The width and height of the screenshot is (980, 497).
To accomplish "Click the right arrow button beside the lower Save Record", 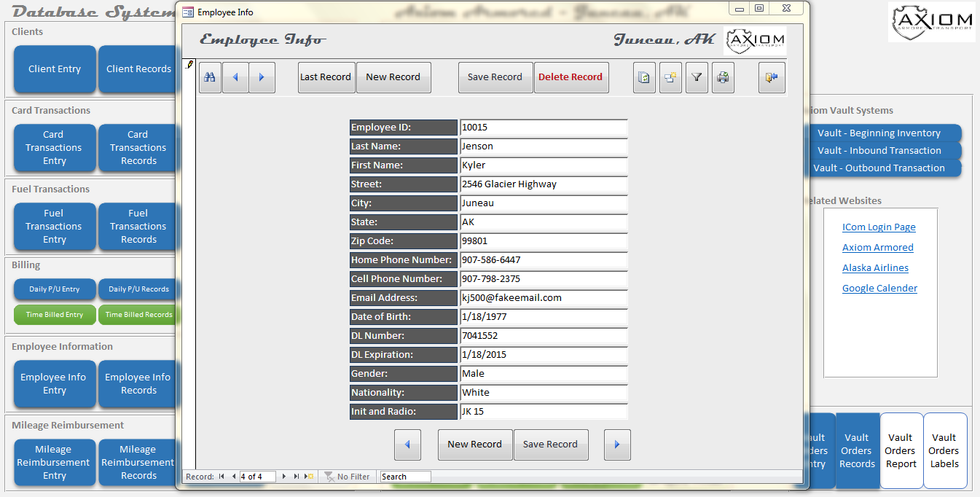I will (617, 445).
